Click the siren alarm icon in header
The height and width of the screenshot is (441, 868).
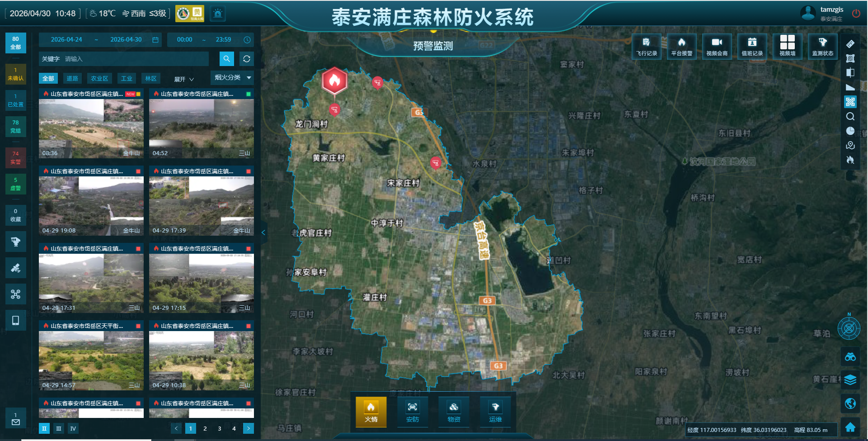point(218,14)
